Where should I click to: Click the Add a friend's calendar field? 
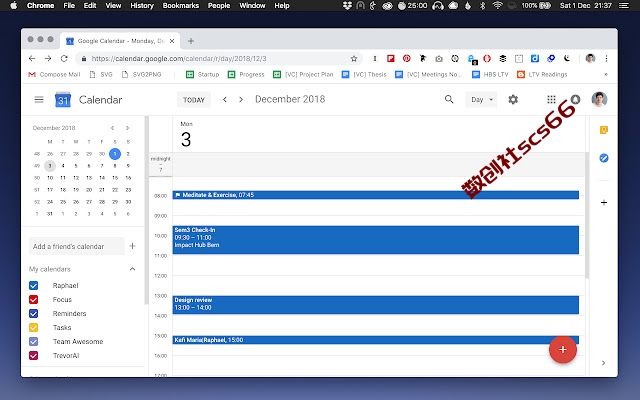pyautogui.click(x=77, y=246)
